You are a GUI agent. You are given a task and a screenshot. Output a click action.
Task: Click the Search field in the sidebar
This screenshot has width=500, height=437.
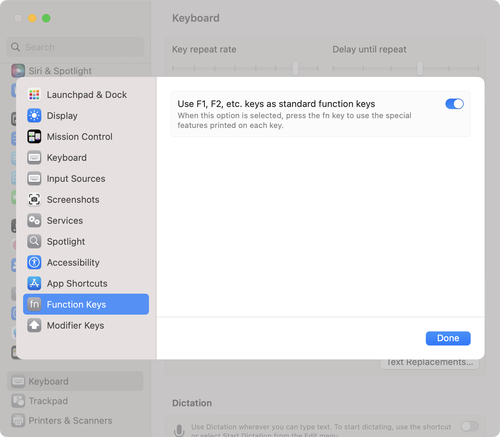pyautogui.click(x=75, y=47)
